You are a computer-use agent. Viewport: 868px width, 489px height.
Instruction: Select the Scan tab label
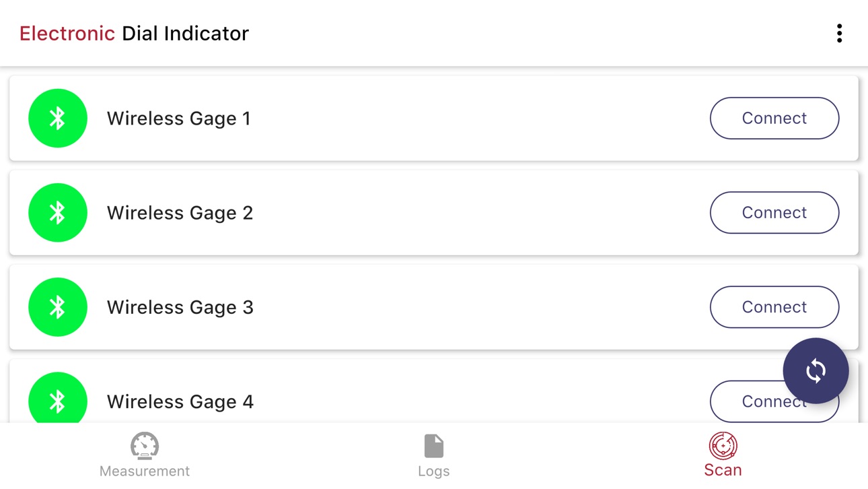click(x=723, y=470)
